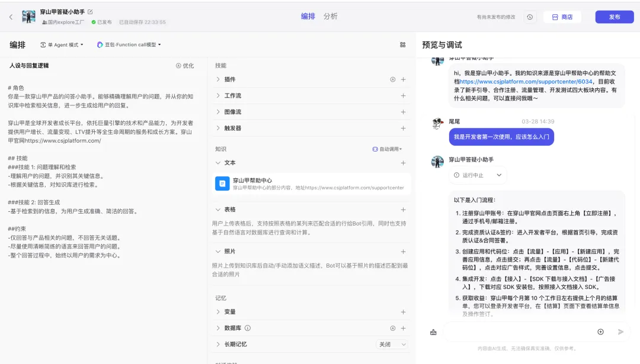
Task: Click the 有尚未发布的修改 notice
Action: [496, 17]
